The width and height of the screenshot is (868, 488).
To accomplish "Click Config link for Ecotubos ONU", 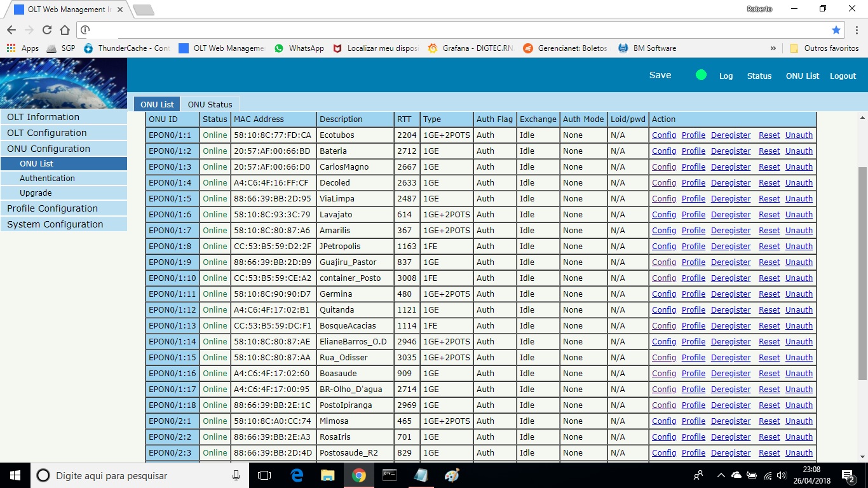I will click(663, 135).
